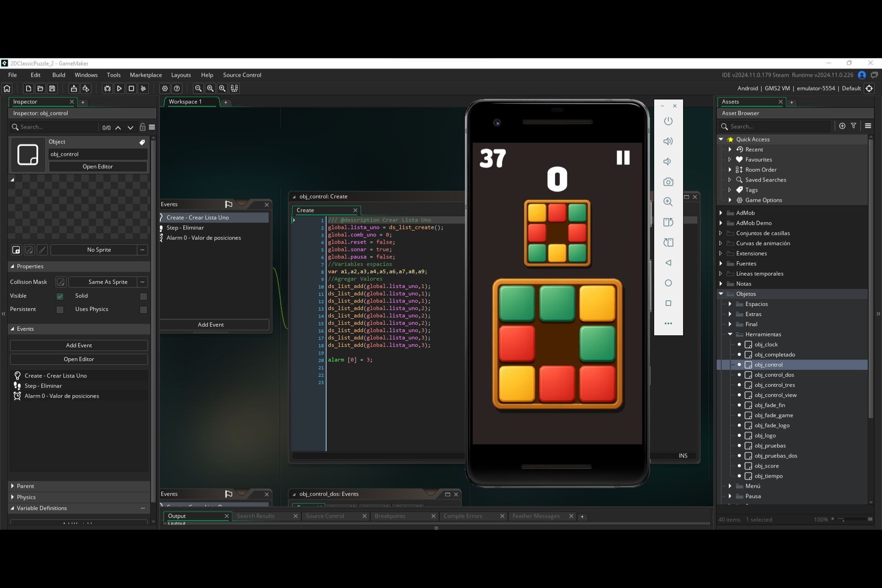Run the game with the play icon
The width and height of the screenshot is (882, 588).
click(x=119, y=89)
